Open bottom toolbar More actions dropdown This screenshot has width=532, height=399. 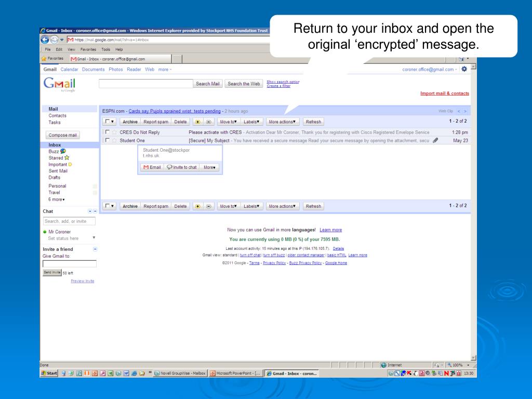pos(282,206)
